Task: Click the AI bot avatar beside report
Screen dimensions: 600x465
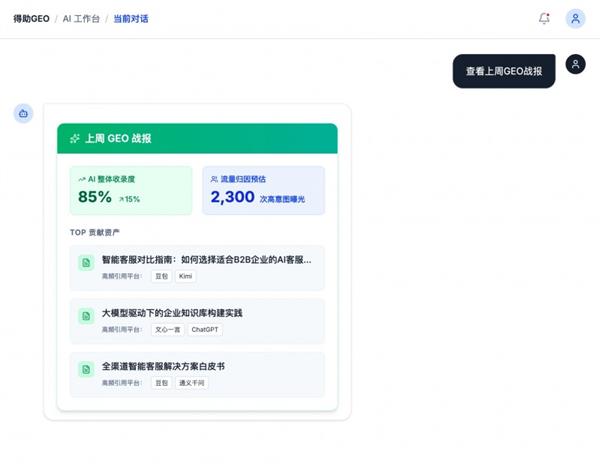Action: pyautogui.click(x=23, y=114)
